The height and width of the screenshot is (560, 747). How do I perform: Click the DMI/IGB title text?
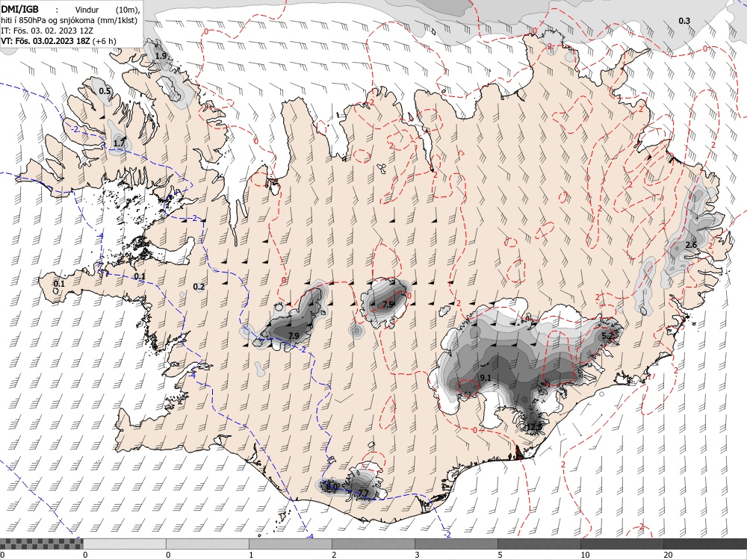[x=20, y=9]
